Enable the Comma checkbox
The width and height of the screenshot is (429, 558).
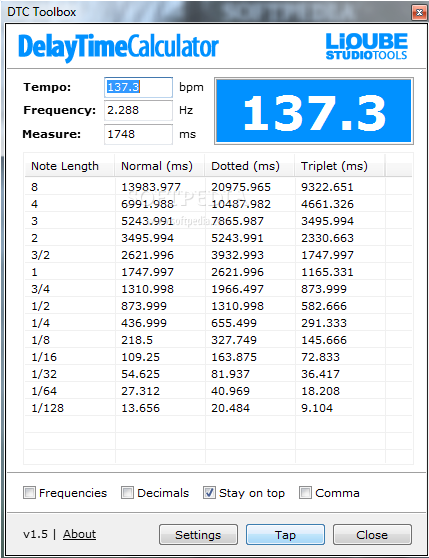(x=306, y=493)
